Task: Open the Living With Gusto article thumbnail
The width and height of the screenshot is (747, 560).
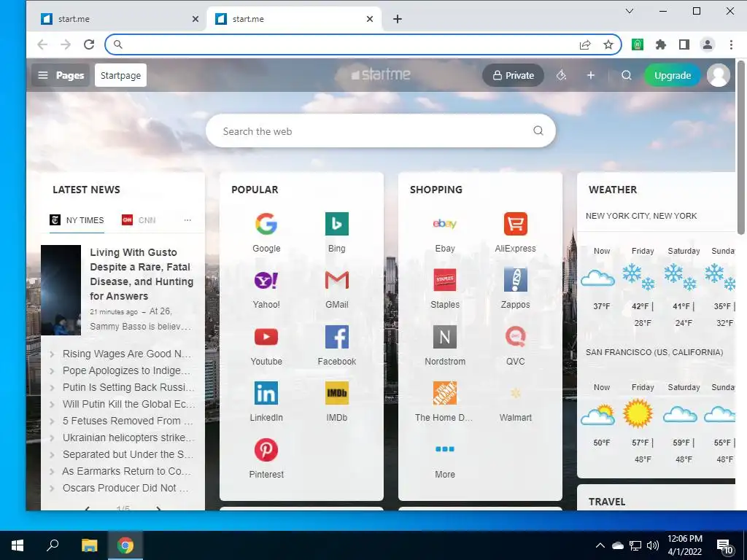Action: 61,290
